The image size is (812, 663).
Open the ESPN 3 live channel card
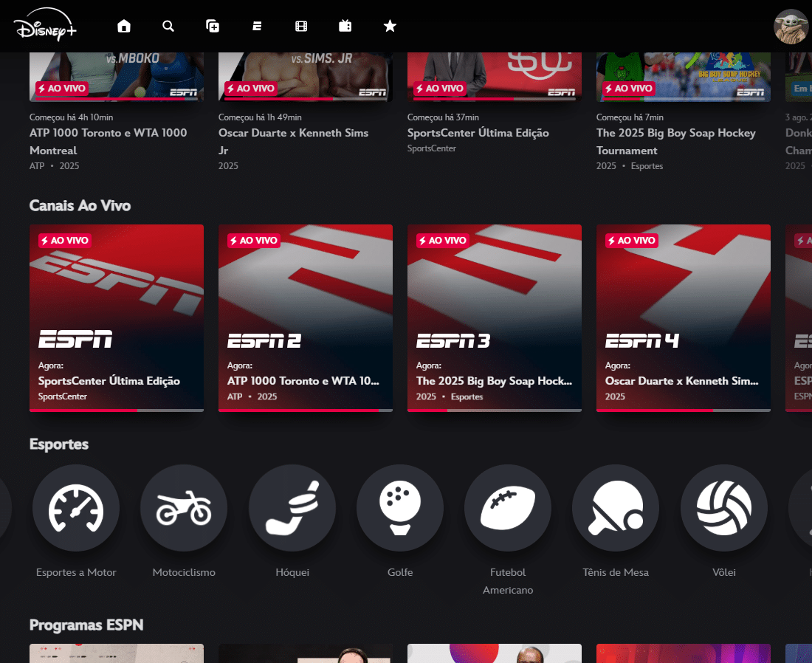tap(495, 318)
